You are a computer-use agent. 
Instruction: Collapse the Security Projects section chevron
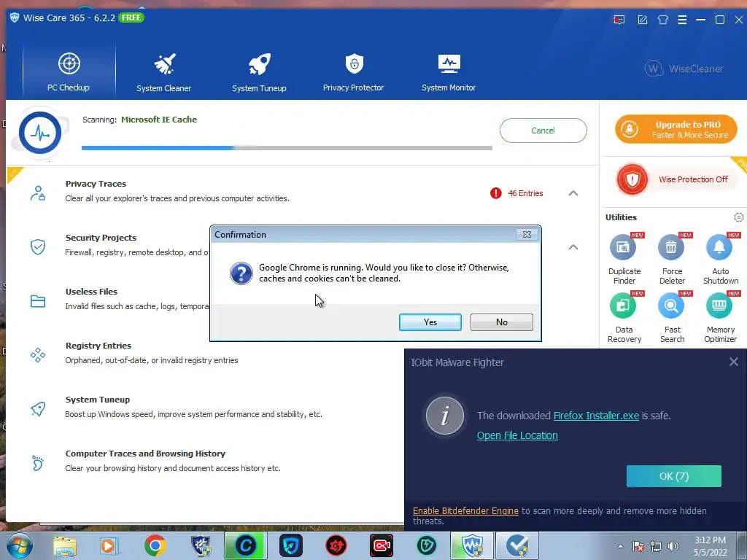(573, 247)
